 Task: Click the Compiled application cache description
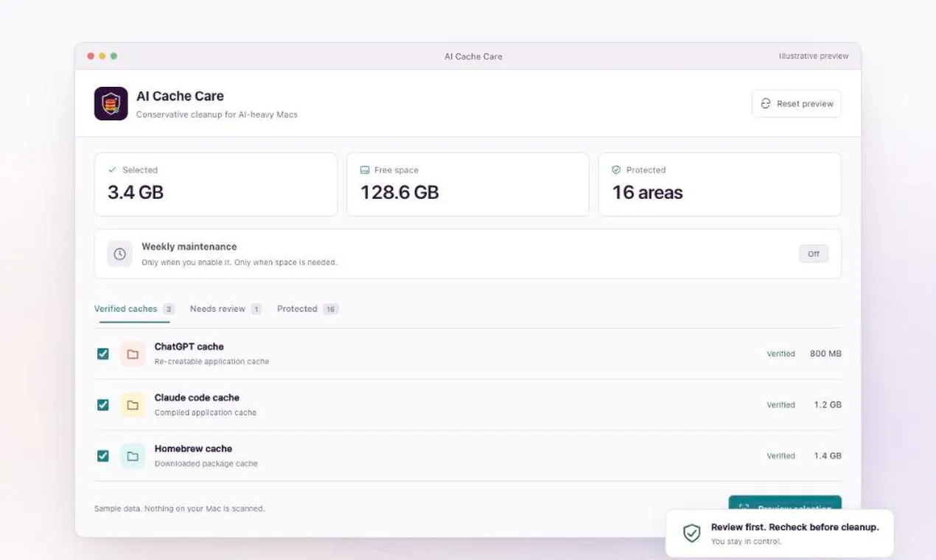[x=206, y=413]
